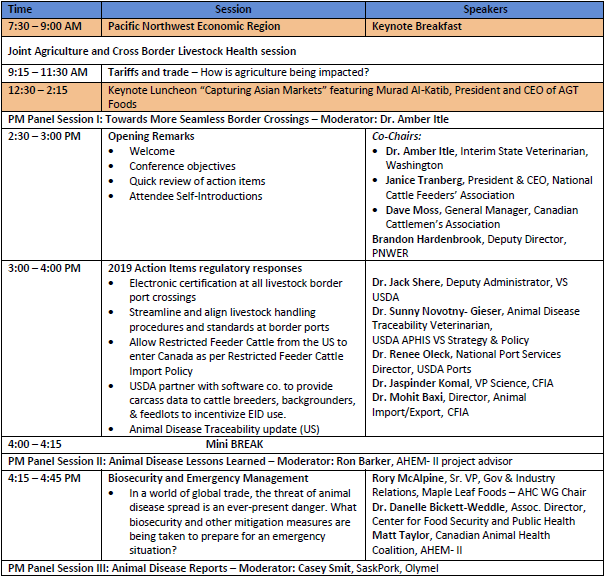605x577 pixels.
Task: Click the "Time" column header
Action: pyautogui.click(x=20, y=8)
